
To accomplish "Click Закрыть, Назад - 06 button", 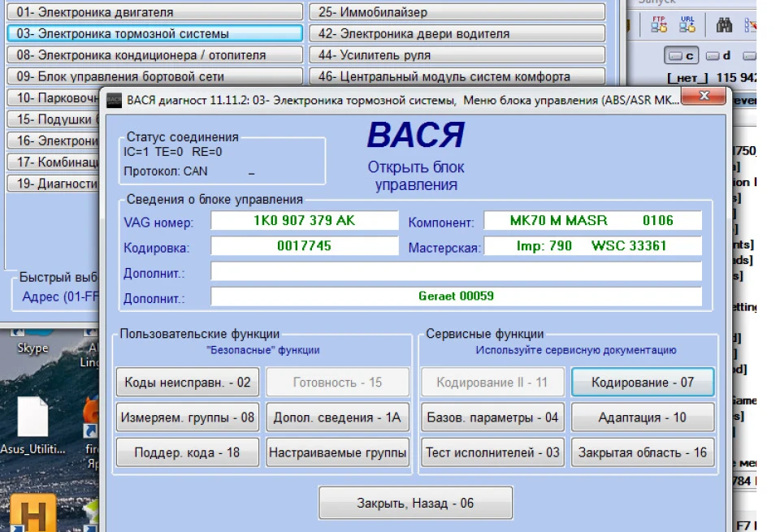I will point(415,503).
